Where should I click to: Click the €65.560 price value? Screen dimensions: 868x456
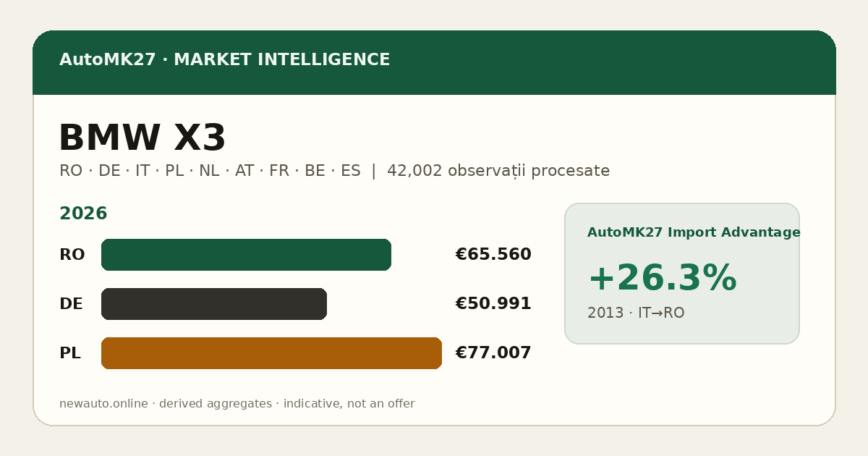coord(493,255)
